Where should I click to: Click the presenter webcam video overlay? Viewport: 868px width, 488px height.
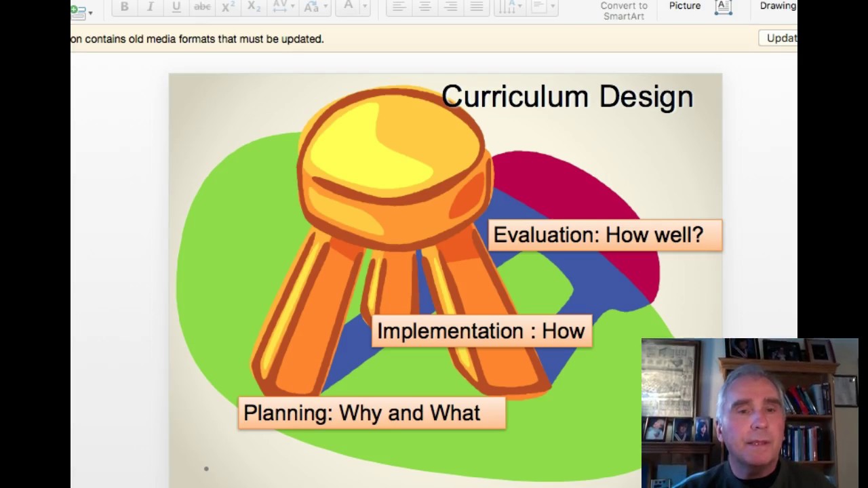pyautogui.click(x=750, y=413)
